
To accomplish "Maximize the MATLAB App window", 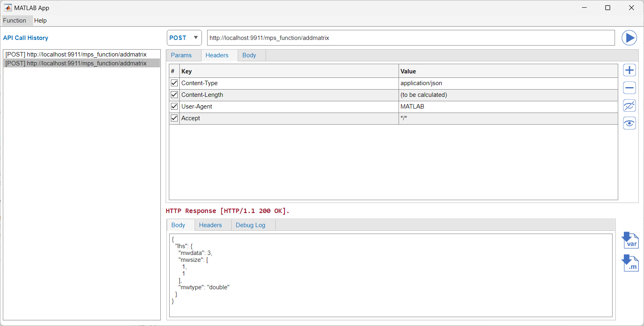I will tap(608, 8).
